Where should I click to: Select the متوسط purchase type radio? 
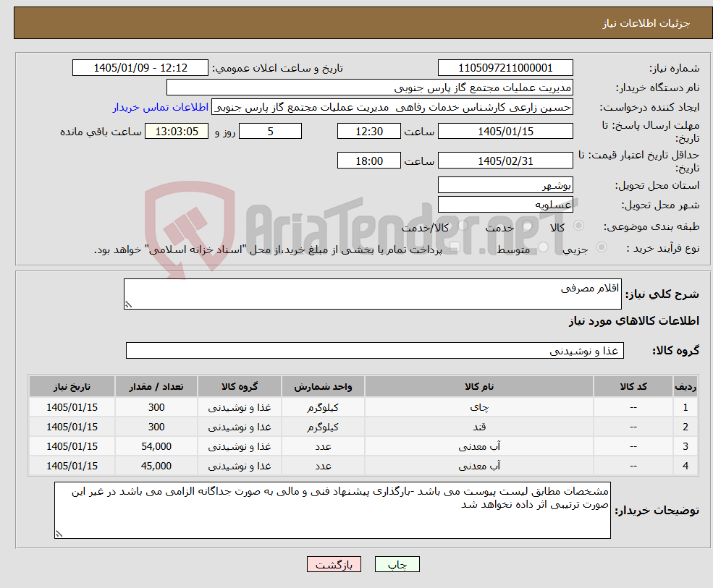point(544,247)
